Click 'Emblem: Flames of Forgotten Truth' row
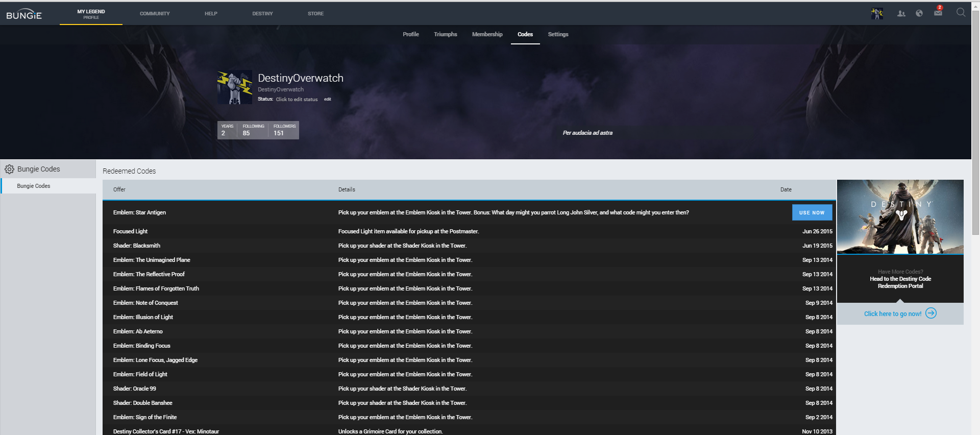Viewport: 980px width, 435px height. [x=469, y=288]
